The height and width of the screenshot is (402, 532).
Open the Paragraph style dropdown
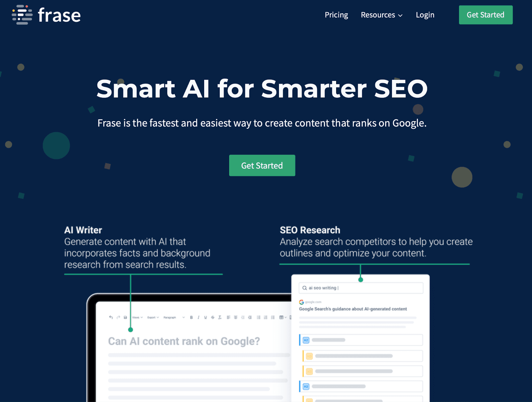(x=174, y=317)
